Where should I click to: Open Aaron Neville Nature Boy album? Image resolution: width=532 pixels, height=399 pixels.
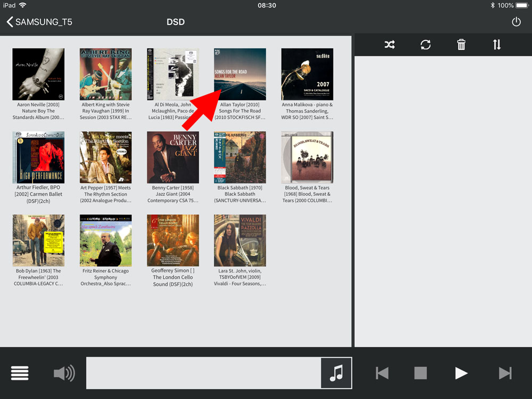coord(38,74)
